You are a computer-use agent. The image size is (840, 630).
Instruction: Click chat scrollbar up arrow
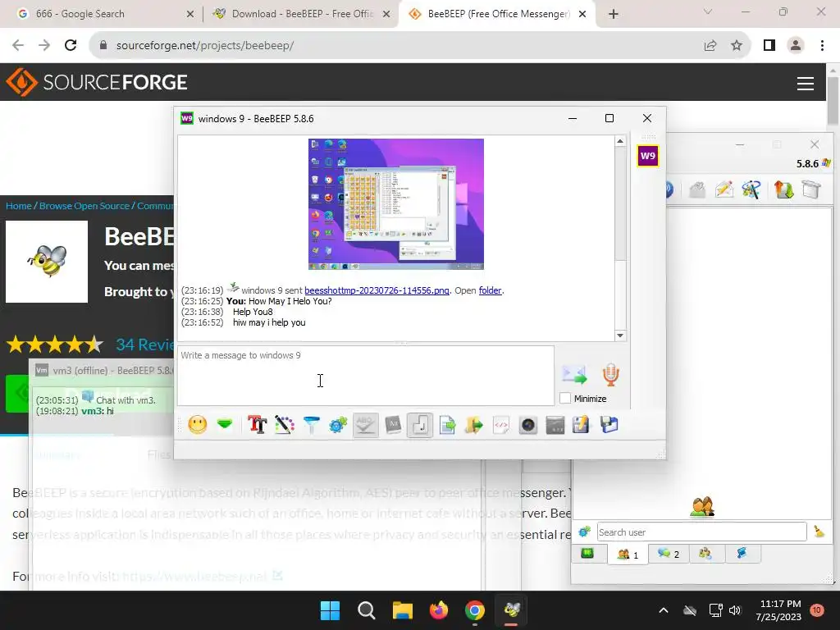[620, 141]
